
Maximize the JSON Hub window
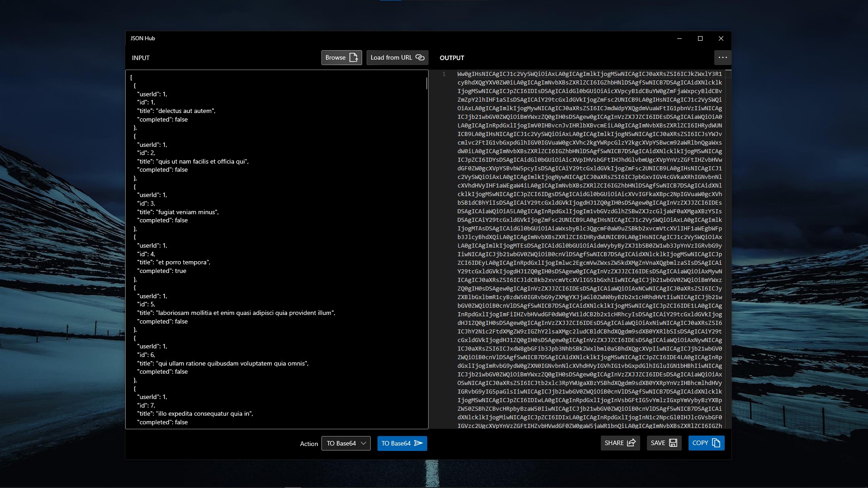(700, 38)
